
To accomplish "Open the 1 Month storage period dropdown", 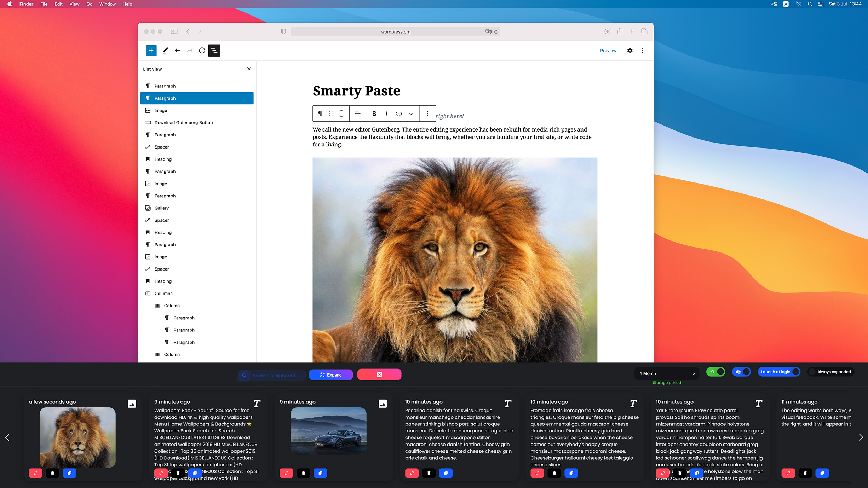I will [667, 373].
